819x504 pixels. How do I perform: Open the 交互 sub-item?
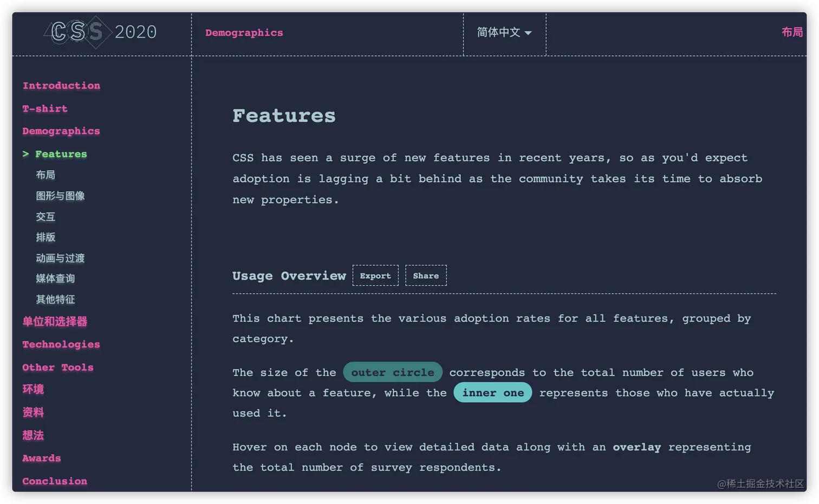pos(45,217)
